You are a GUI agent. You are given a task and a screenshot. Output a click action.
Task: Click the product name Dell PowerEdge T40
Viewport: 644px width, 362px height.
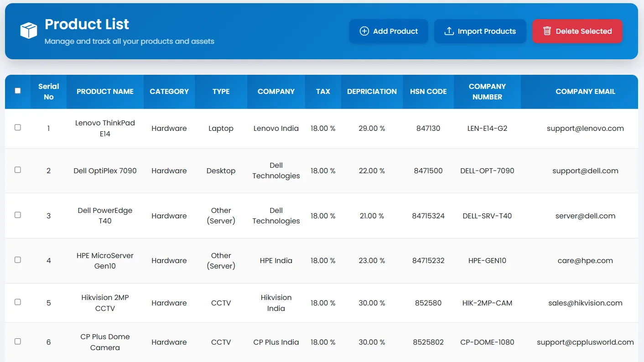pos(105,216)
